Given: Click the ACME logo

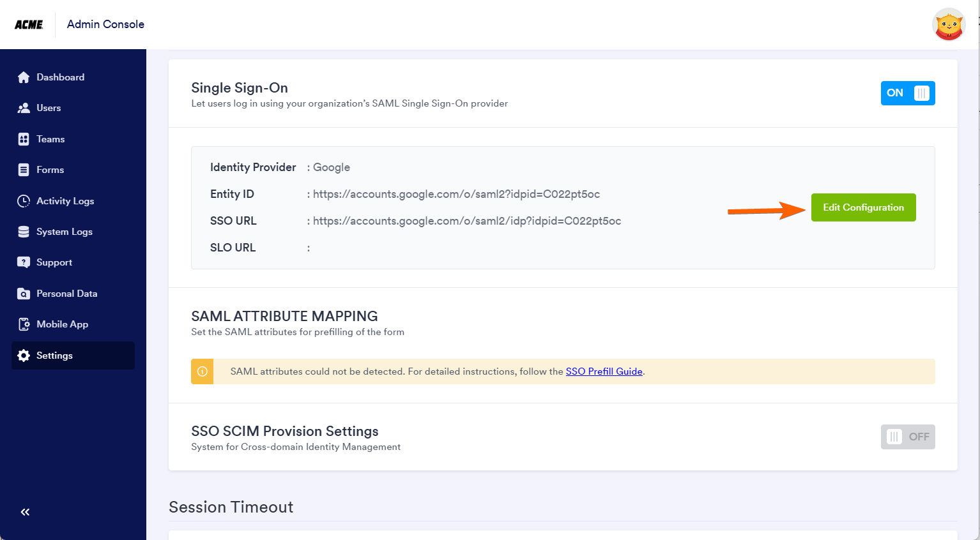Looking at the screenshot, I should point(29,24).
